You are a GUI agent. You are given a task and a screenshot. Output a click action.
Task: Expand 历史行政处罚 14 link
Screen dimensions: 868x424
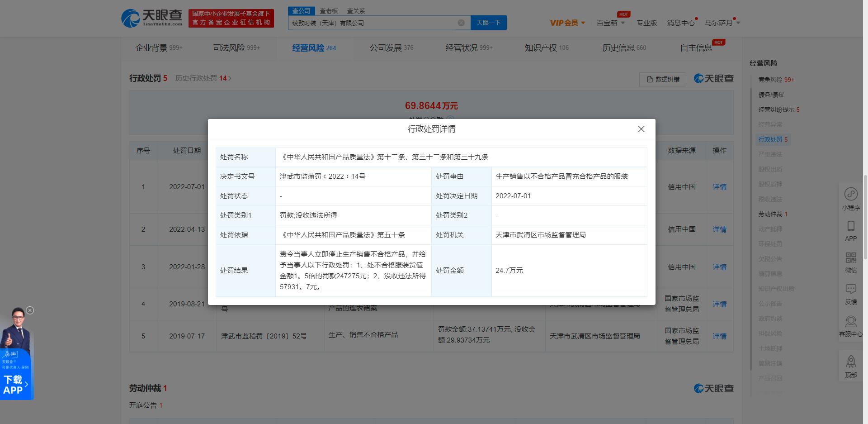pos(203,78)
